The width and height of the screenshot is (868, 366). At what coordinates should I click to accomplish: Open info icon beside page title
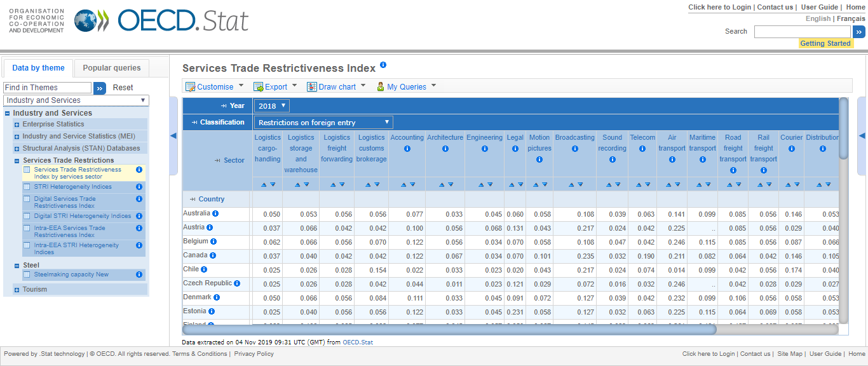coord(383,65)
